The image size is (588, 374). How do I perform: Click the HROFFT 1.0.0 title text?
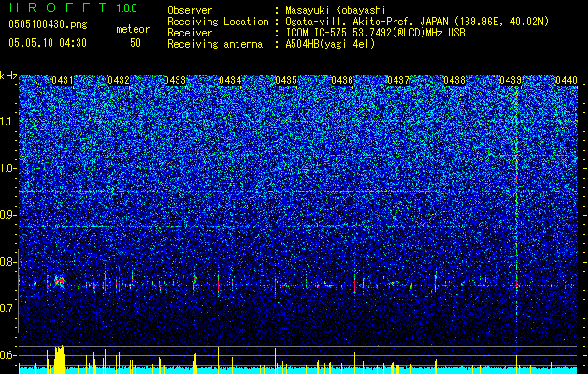coord(73,7)
